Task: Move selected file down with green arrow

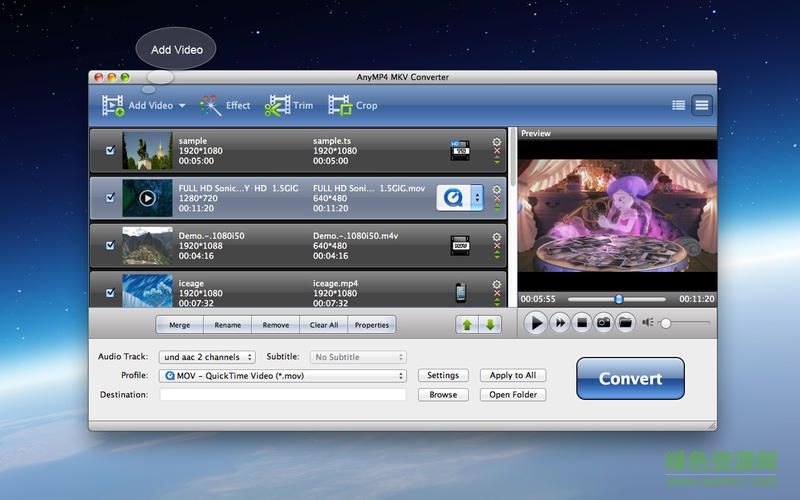Action: tap(490, 324)
